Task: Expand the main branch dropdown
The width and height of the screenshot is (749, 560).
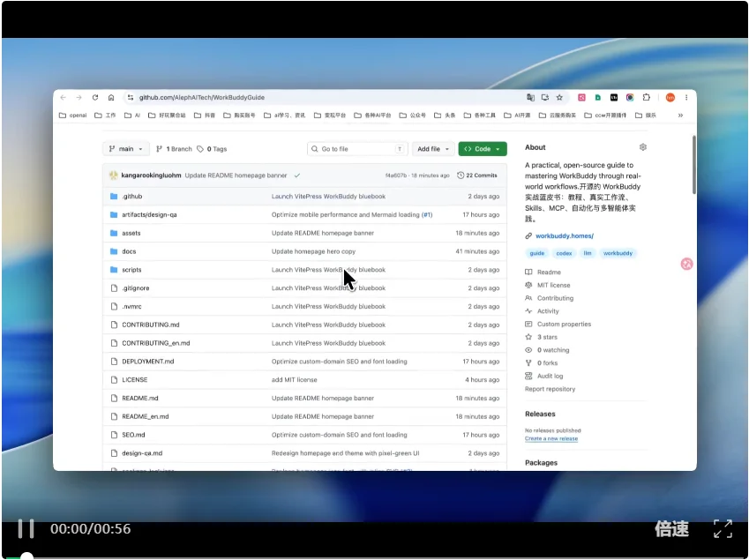Action: tap(125, 149)
